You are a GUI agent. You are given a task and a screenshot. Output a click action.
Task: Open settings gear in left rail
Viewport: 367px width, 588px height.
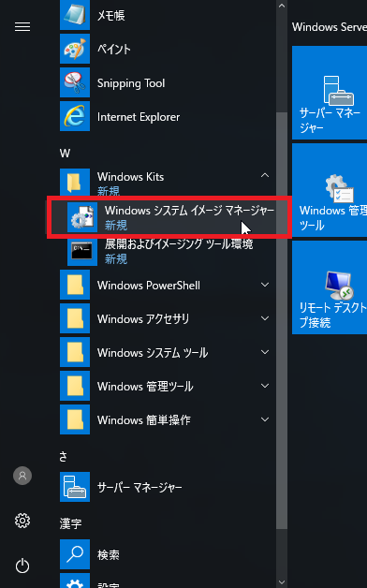[22, 521]
